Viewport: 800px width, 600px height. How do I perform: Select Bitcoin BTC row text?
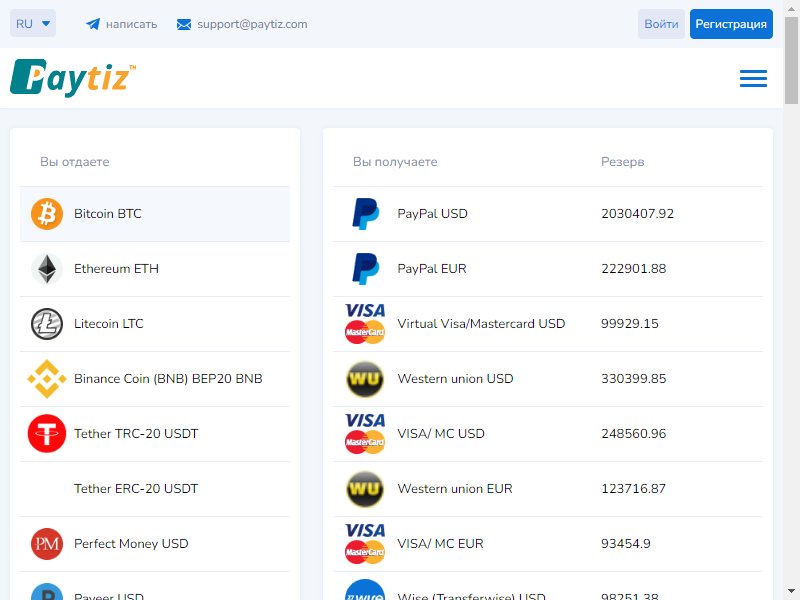[x=108, y=214]
